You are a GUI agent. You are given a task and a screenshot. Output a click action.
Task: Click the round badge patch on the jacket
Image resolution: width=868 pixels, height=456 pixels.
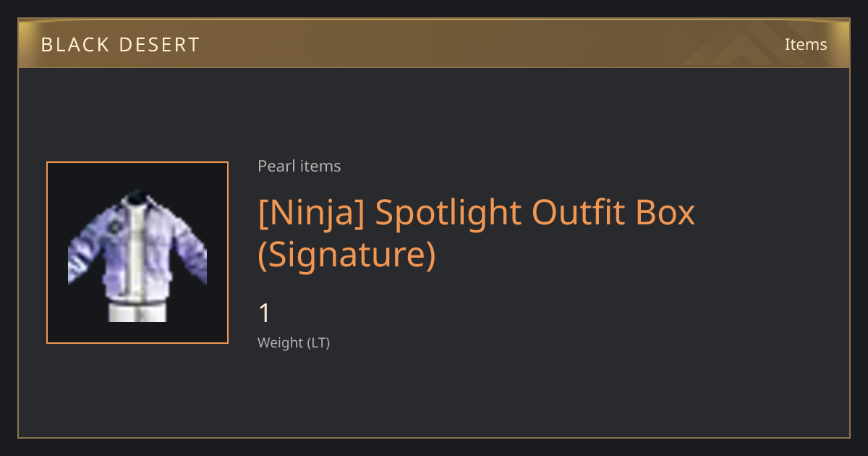click(x=114, y=227)
